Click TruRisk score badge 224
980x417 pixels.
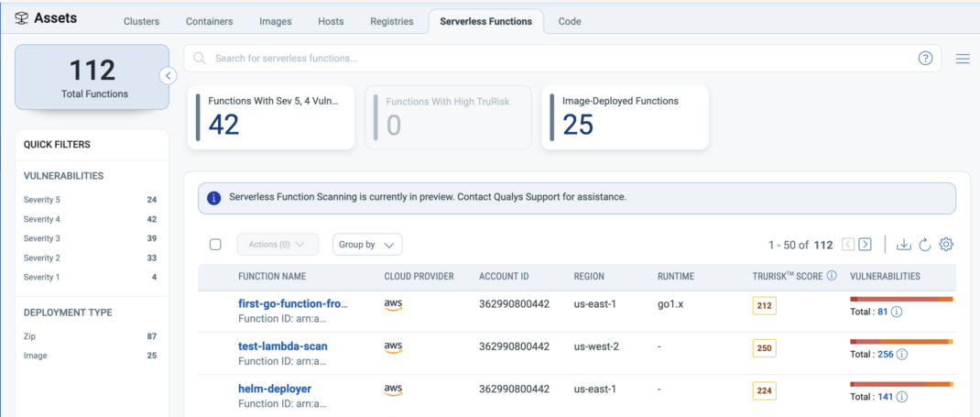pos(765,391)
